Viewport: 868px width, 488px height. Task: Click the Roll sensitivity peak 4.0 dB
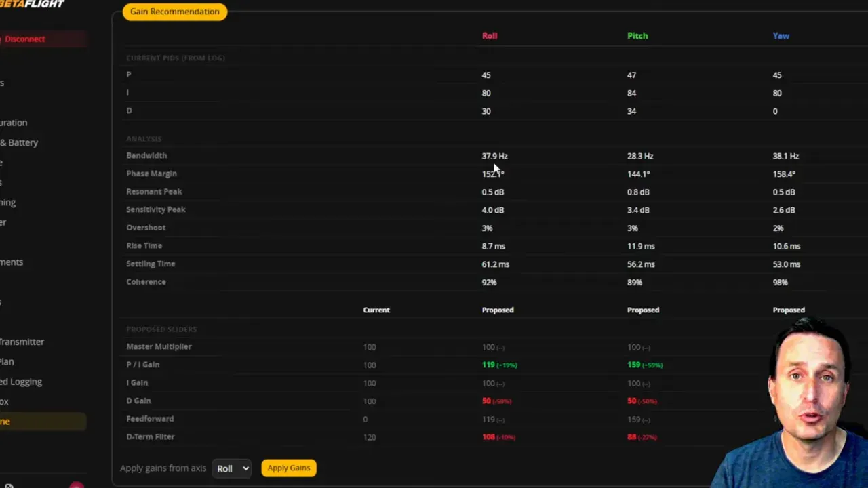493,210
